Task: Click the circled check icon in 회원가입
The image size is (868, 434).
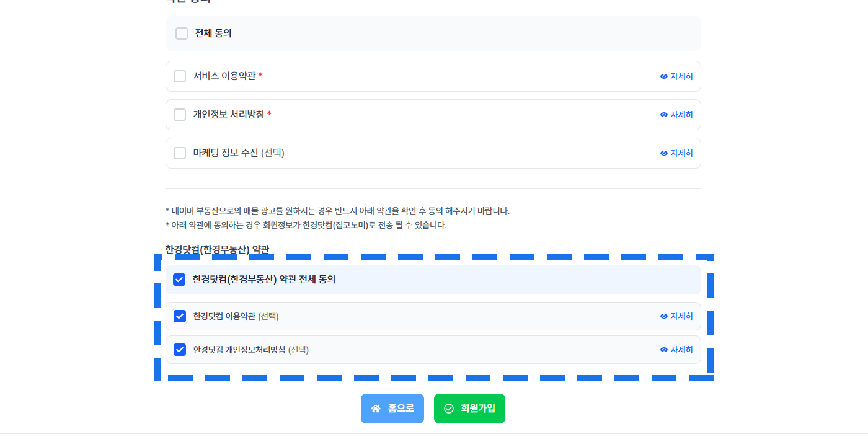Action: tap(449, 409)
